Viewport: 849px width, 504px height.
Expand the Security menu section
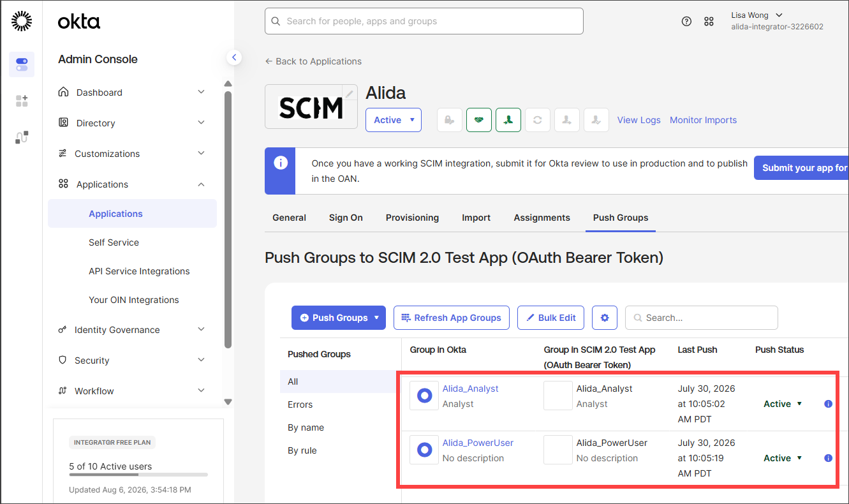click(131, 360)
